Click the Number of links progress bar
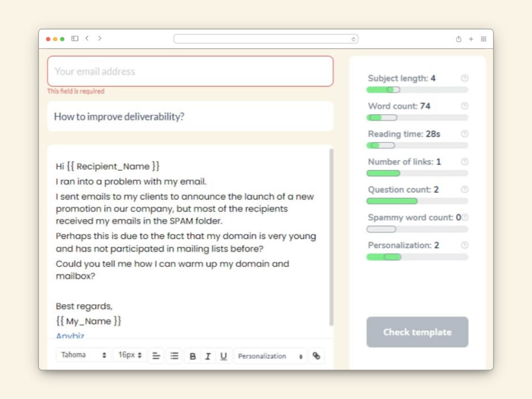The height and width of the screenshot is (399, 532). point(417,174)
